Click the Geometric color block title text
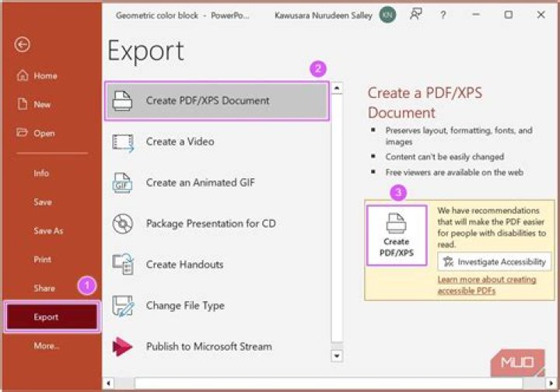The width and height of the screenshot is (560, 392). pyautogui.click(x=157, y=16)
